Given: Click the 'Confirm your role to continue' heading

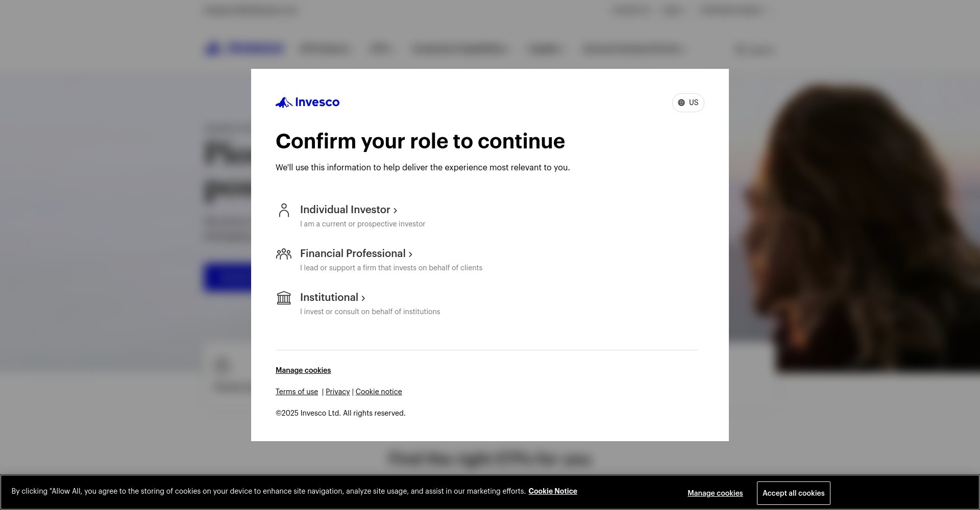Looking at the screenshot, I should pos(420,141).
